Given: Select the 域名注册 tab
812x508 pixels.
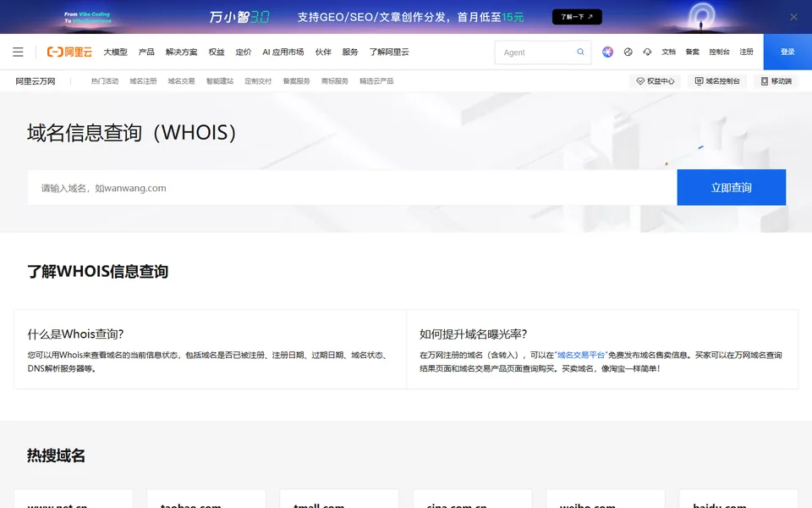Looking at the screenshot, I should click(143, 81).
